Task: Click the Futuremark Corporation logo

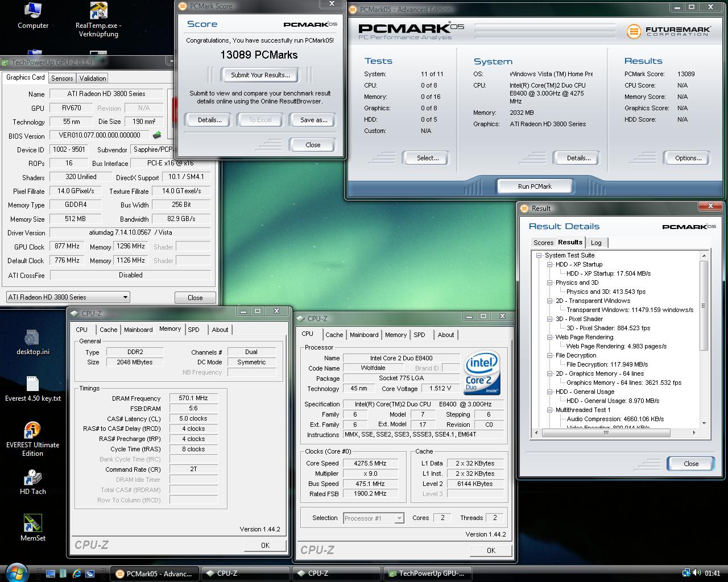Action: [669, 31]
